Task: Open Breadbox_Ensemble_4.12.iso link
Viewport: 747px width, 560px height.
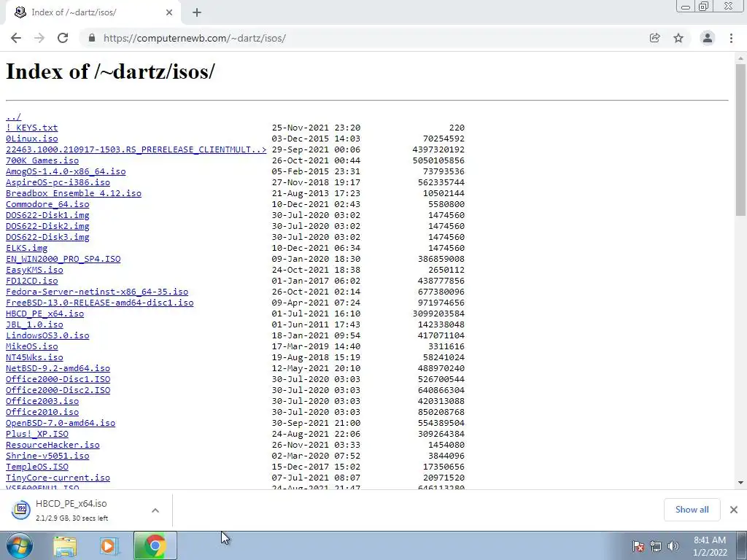Action: pos(74,193)
